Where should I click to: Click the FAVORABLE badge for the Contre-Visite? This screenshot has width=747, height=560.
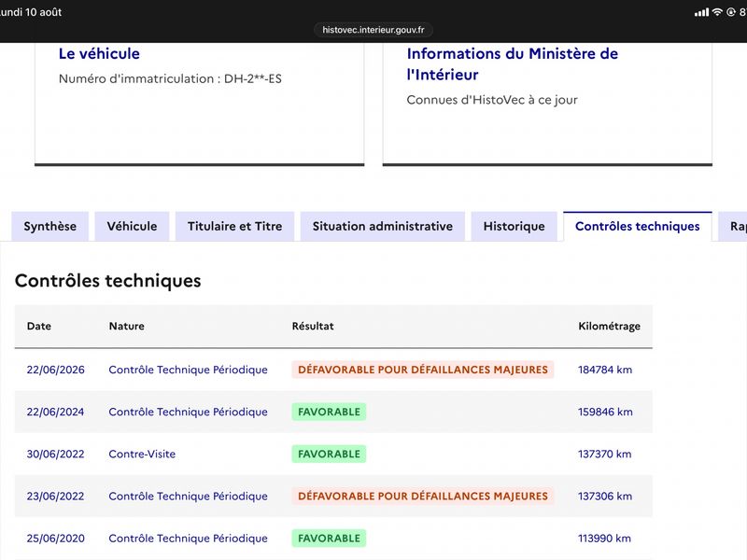[330, 455]
